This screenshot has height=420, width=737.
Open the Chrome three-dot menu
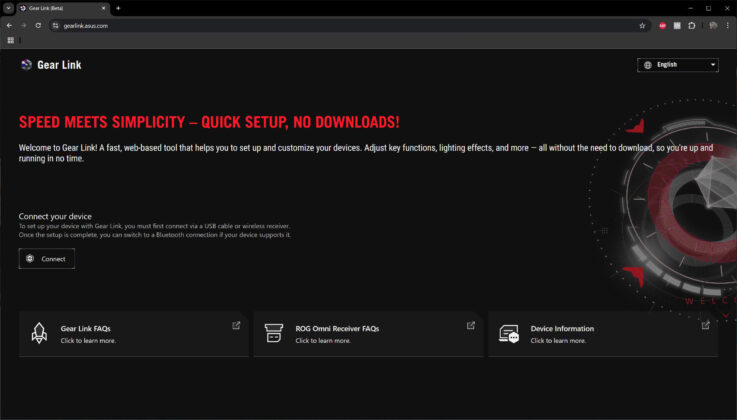pos(728,25)
